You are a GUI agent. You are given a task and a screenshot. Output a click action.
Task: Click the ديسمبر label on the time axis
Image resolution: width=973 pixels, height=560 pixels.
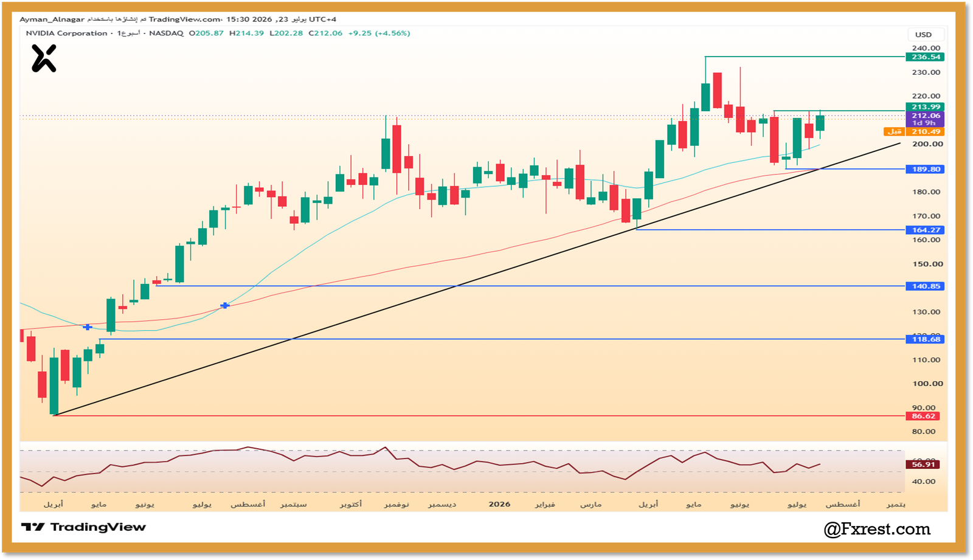coord(442,505)
